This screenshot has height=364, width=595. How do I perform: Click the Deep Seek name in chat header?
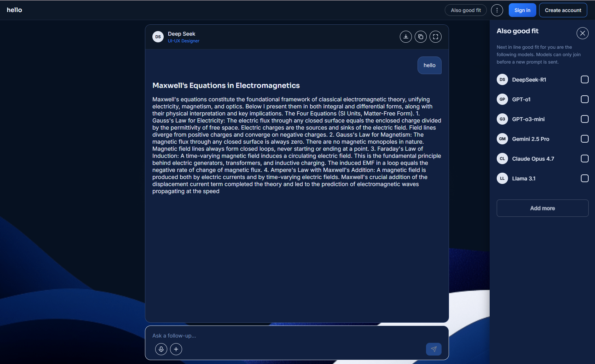click(x=181, y=34)
